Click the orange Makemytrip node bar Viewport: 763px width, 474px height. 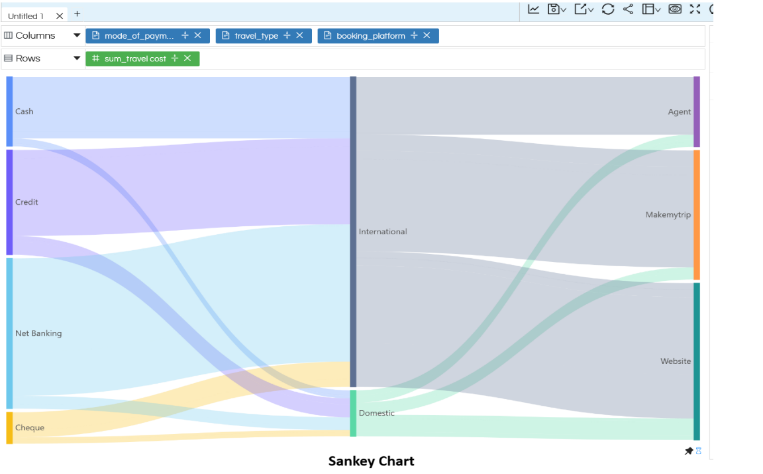coord(697,215)
